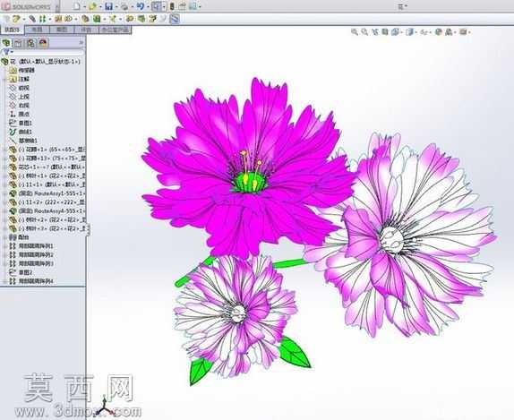Image resolution: width=514 pixels, height=420 pixels.
Task: Select 前视 plane in the tree
Action: pos(20,88)
